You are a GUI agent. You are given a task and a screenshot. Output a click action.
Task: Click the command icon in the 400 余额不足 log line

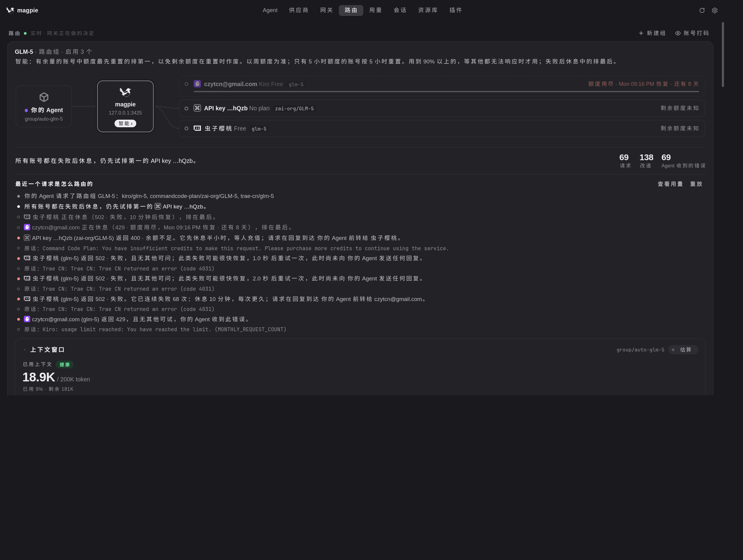pos(27,238)
